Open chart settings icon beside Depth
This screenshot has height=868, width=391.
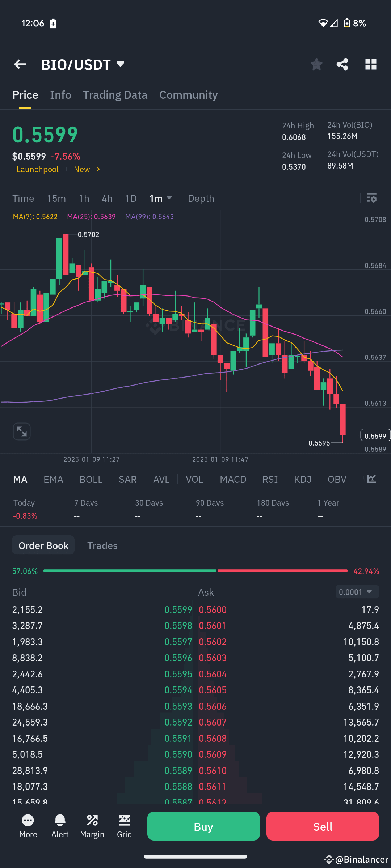click(372, 198)
